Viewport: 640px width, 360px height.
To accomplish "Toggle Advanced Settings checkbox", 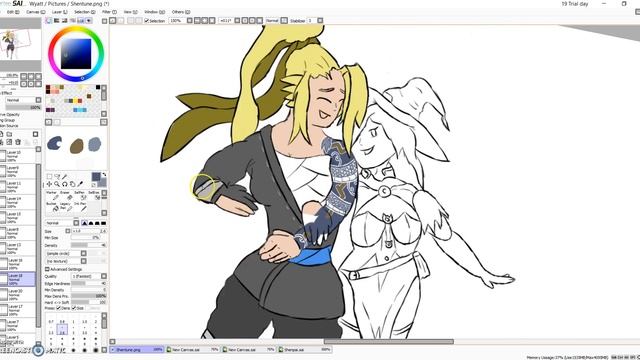I will [x=47, y=269].
